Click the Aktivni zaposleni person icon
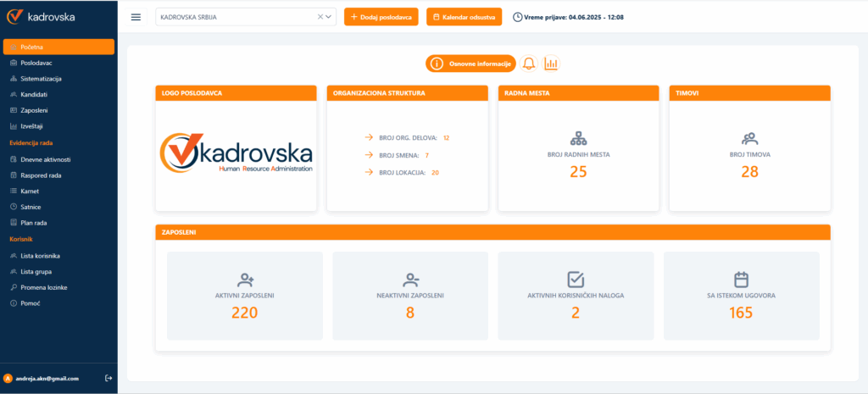This screenshot has width=868, height=394. [247, 279]
